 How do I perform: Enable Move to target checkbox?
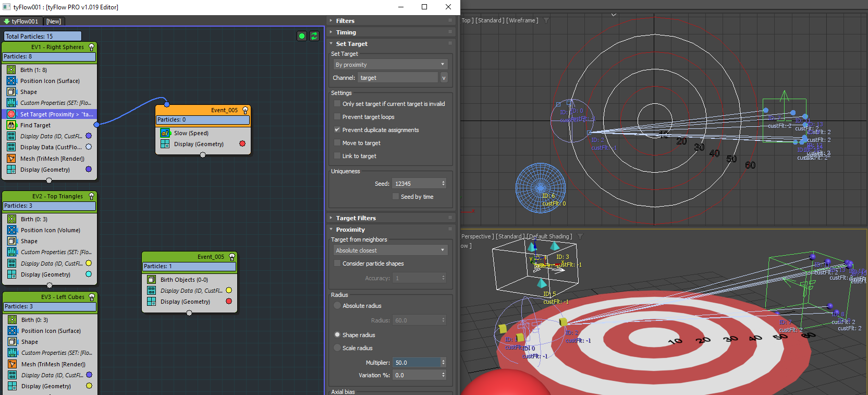click(x=337, y=143)
